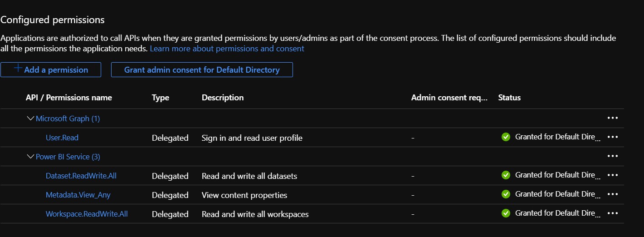The height and width of the screenshot is (237, 644).
Task: Open the Microsoft Graph (1) API link
Action: 68,118
